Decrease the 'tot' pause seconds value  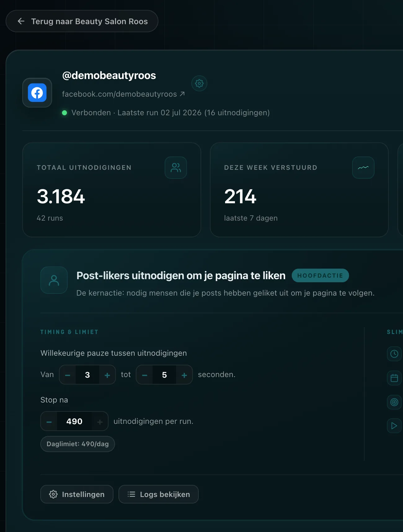tap(144, 375)
